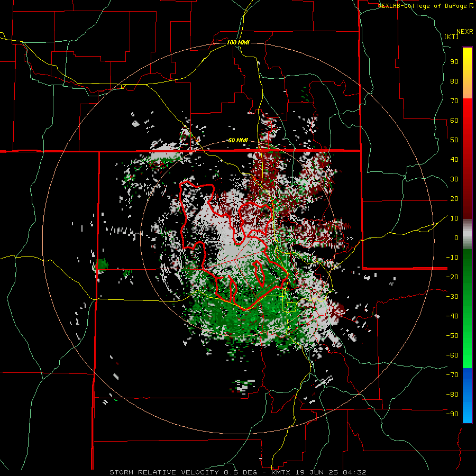Click the 40 value on velocity scale
Image resolution: width=476 pixels, height=476 pixels.
(x=454, y=160)
